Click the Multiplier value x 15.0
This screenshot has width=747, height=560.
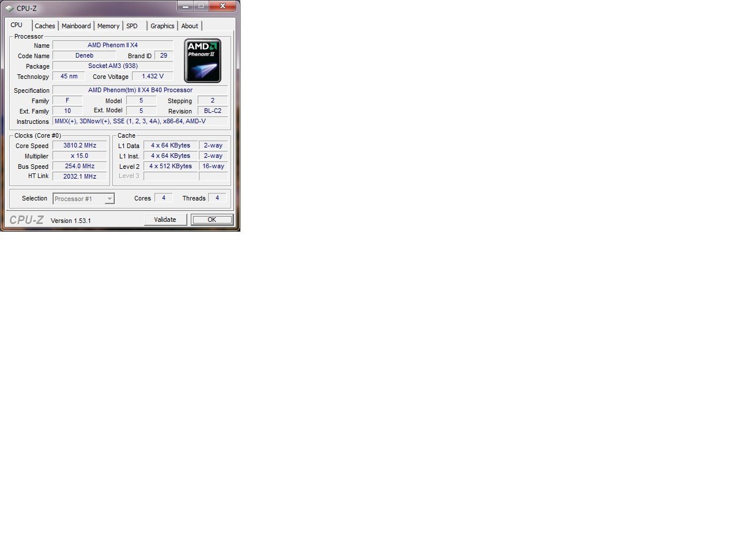(80, 156)
